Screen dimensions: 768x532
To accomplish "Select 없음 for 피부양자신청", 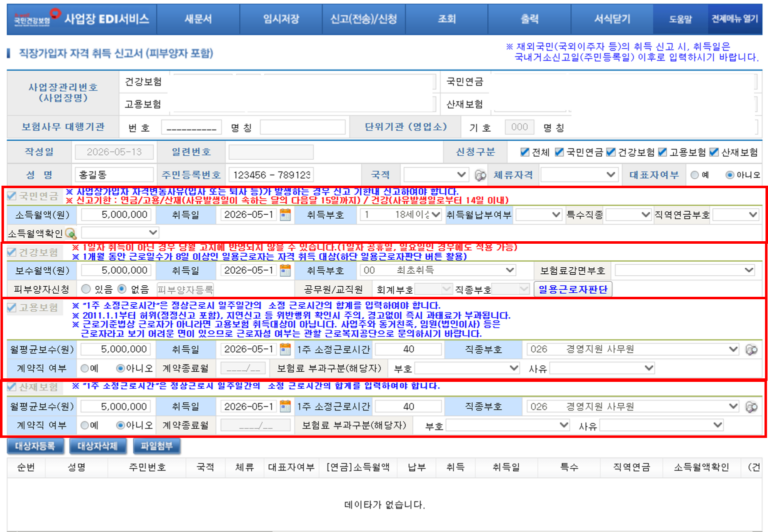I will pyautogui.click(x=122, y=289).
